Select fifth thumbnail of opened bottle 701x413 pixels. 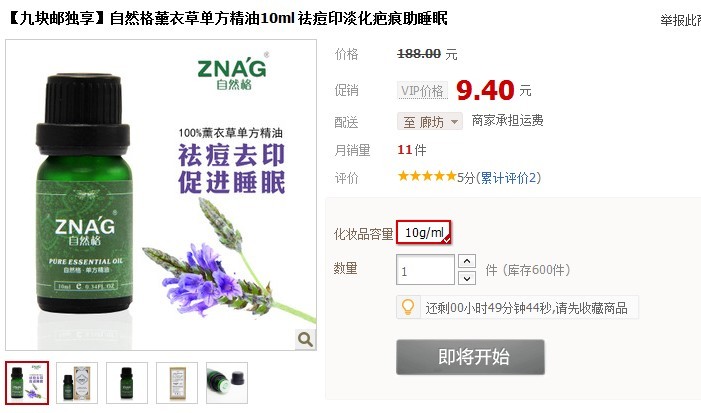(227, 383)
